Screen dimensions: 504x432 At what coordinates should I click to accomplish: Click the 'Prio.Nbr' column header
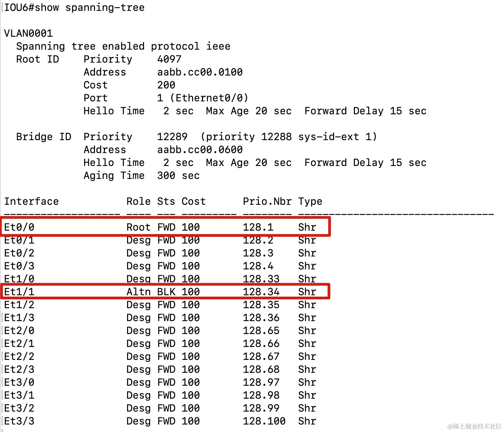click(x=267, y=201)
